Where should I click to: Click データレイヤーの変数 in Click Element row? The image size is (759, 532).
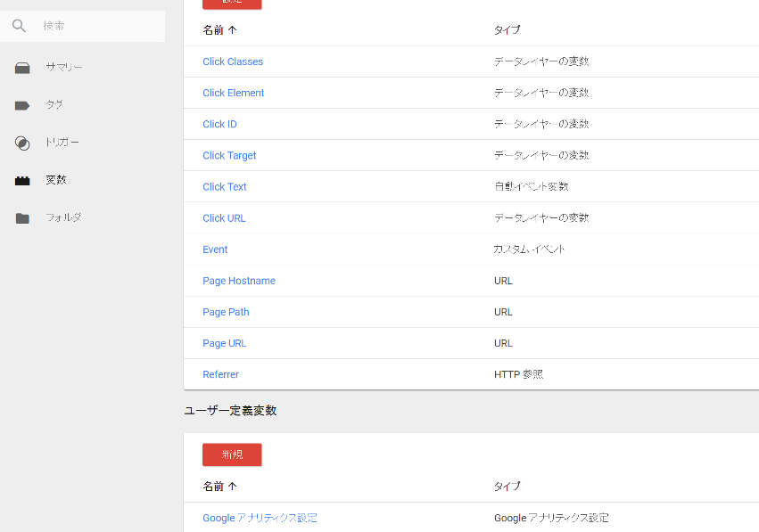tap(541, 93)
